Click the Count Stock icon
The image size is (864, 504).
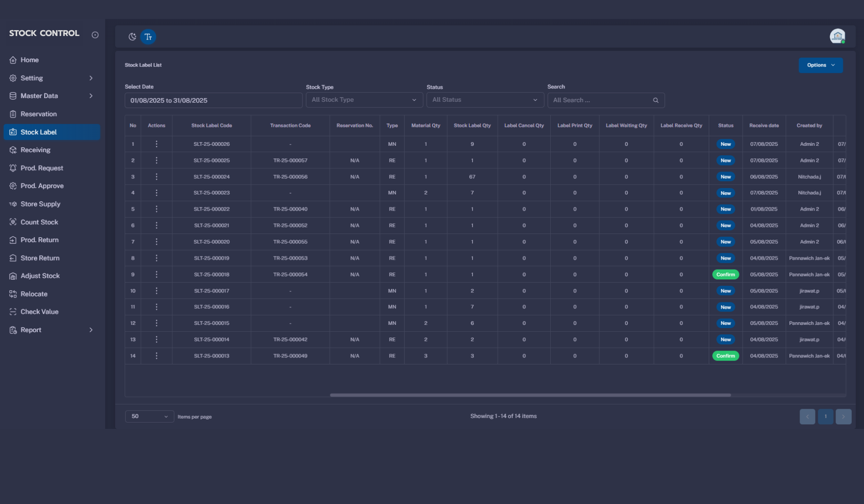13,222
